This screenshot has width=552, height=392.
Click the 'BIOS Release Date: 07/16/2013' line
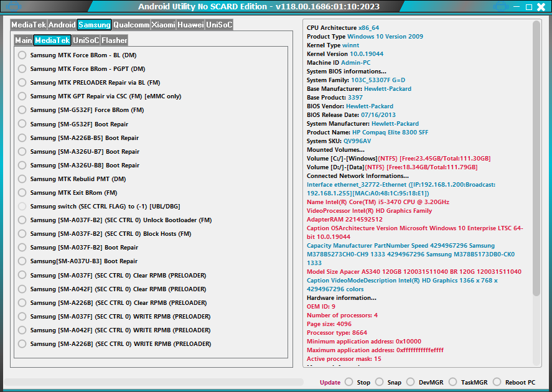pyautogui.click(x=351, y=115)
